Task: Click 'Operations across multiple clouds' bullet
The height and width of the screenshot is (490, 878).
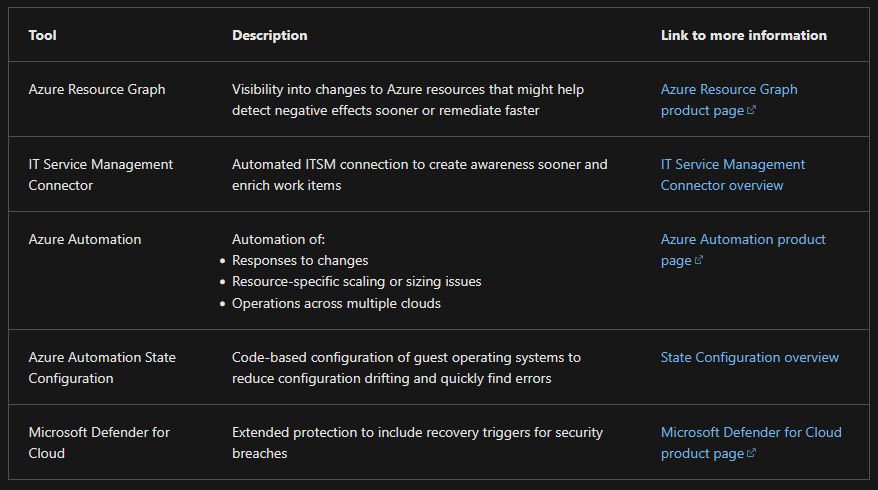Action: pos(337,303)
